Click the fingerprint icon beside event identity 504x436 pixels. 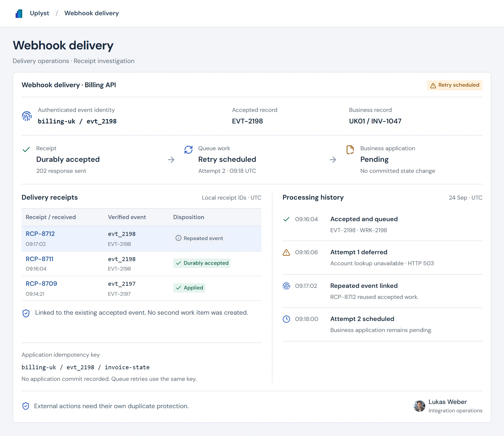pyautogui.click(x=27, y=116)
